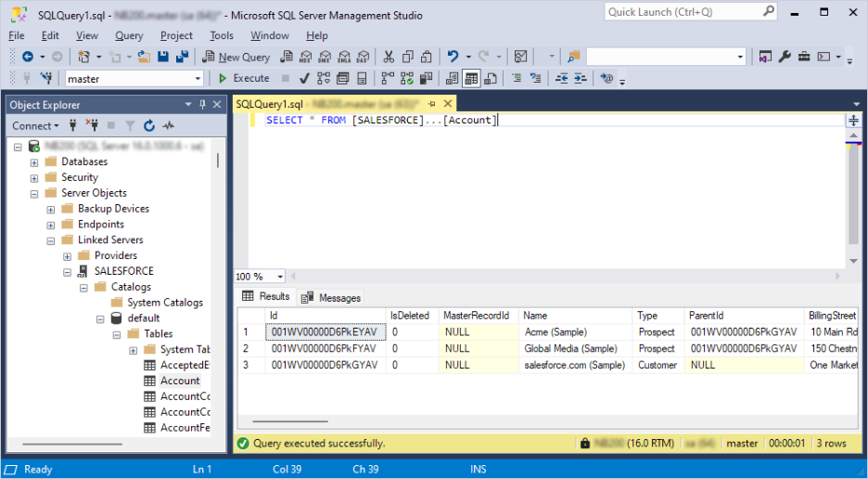Open the 100 % zoom level dropdown

[x=283, y=277]
